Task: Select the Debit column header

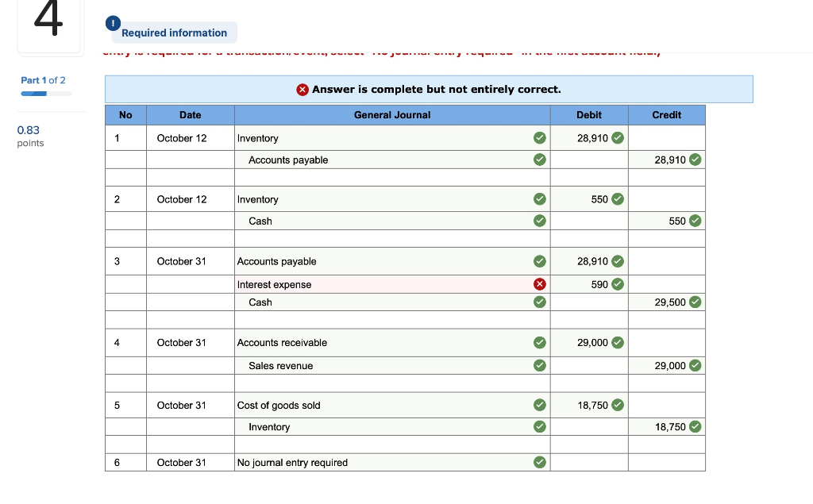Action: (x=588, y=114)
